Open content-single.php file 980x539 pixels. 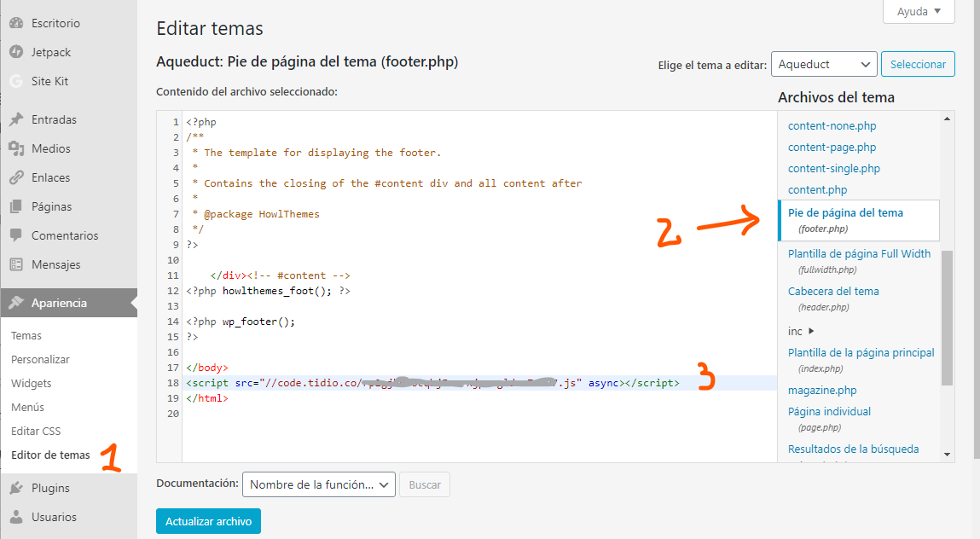pos(834,168)
